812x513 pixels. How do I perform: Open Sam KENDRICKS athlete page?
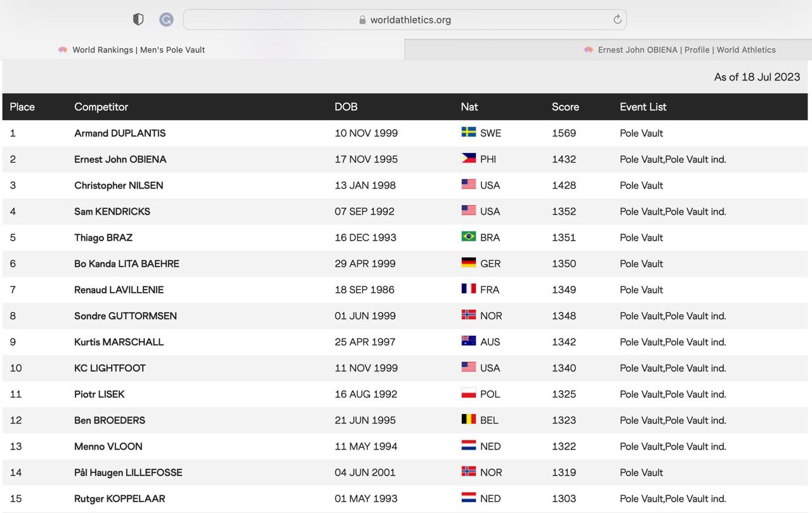[x=112, y=211]
